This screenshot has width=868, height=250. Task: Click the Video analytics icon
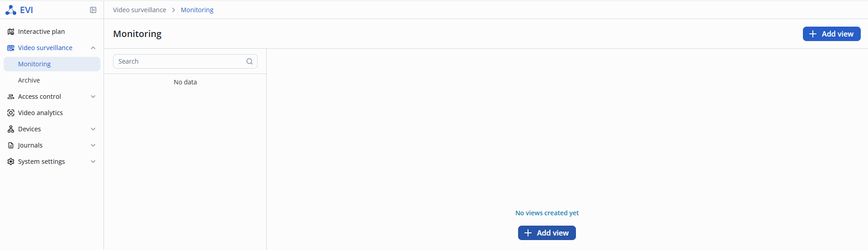point(11,113)
